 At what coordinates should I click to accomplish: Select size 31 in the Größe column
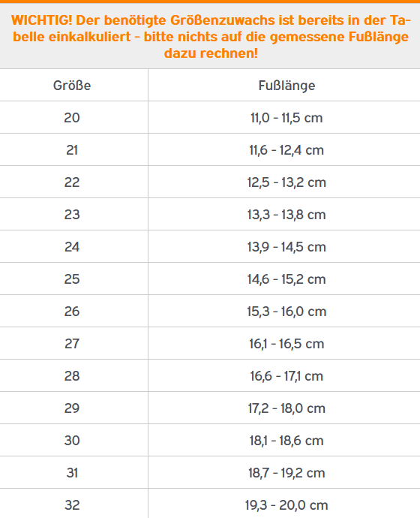(x=72, y=473)
